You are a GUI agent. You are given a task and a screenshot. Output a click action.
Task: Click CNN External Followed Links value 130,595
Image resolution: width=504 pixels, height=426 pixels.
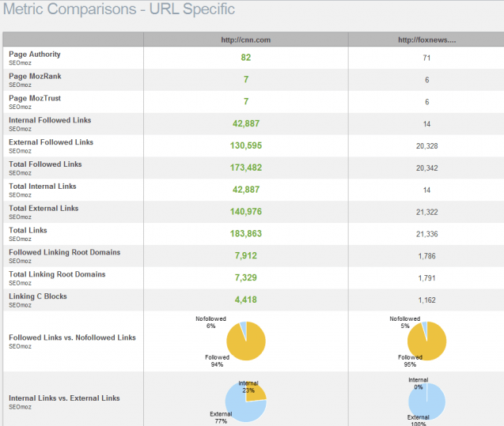tap(246, 145)
